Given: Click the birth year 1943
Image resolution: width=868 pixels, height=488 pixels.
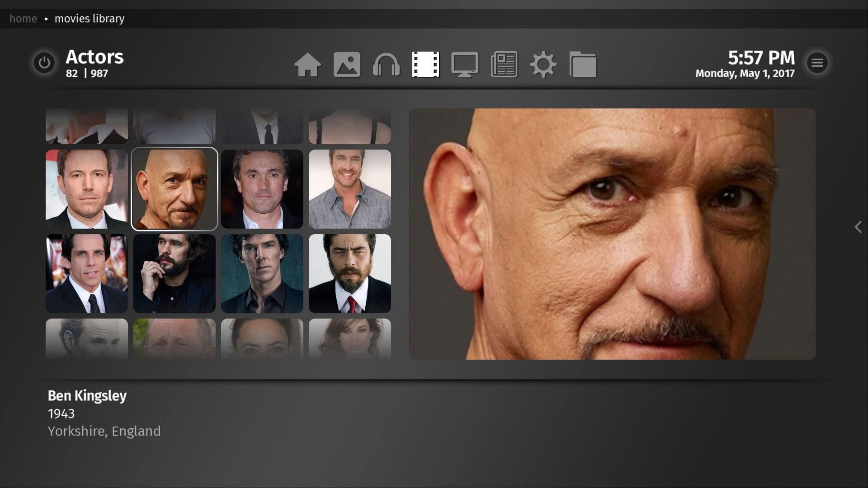Looking at the screenshot, I should (61, 414).
